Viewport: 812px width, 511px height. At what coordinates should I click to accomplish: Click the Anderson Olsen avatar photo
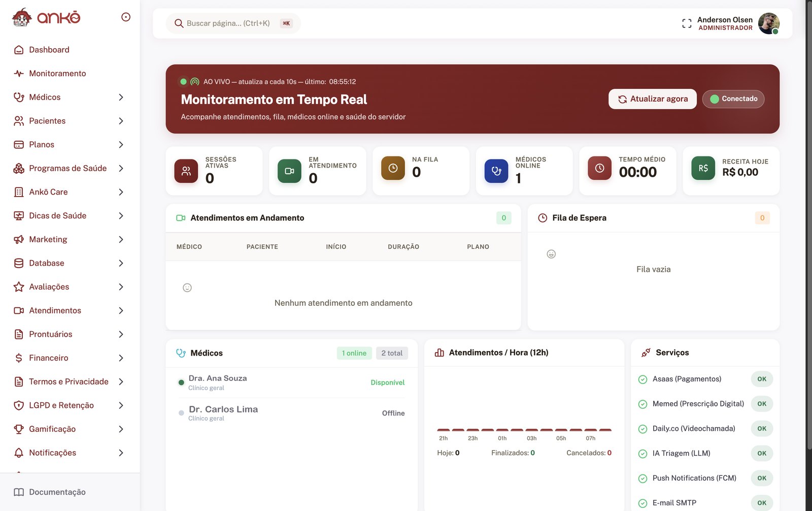pos(768,23)
